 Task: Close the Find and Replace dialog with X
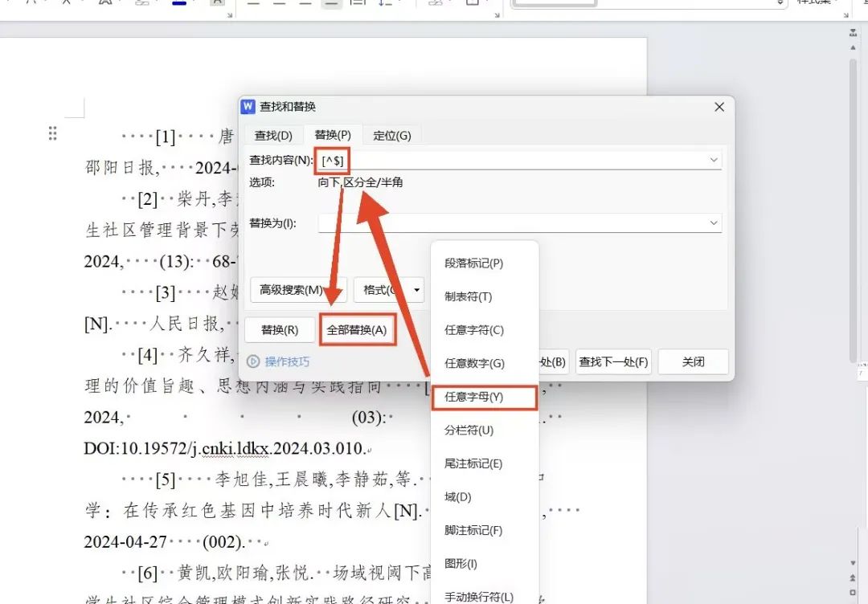[x=719, y=107]
